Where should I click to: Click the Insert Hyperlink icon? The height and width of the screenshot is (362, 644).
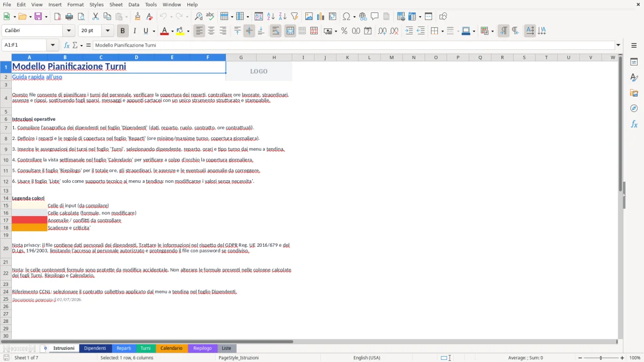click(x=363, y=17)
